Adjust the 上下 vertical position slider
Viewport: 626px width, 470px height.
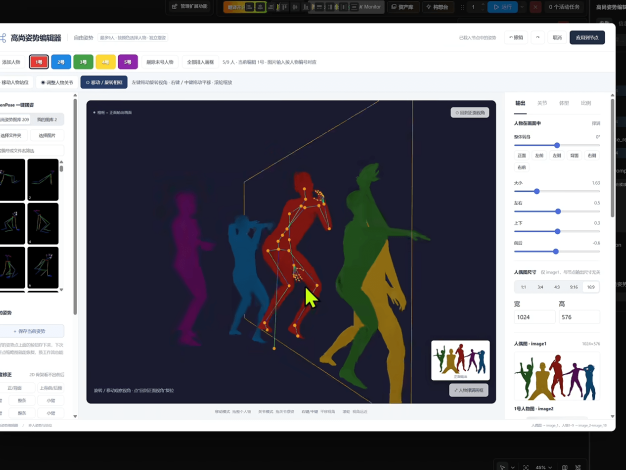coord(557,231)
